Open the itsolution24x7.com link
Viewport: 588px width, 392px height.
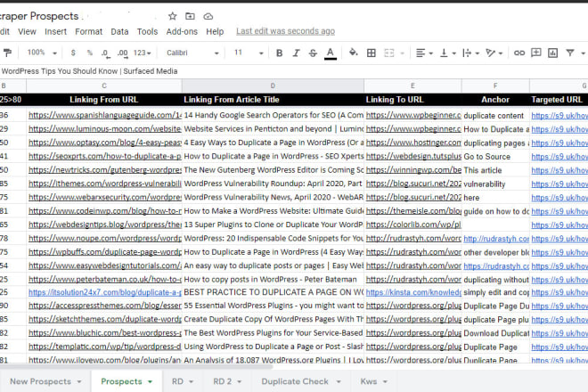105,292
